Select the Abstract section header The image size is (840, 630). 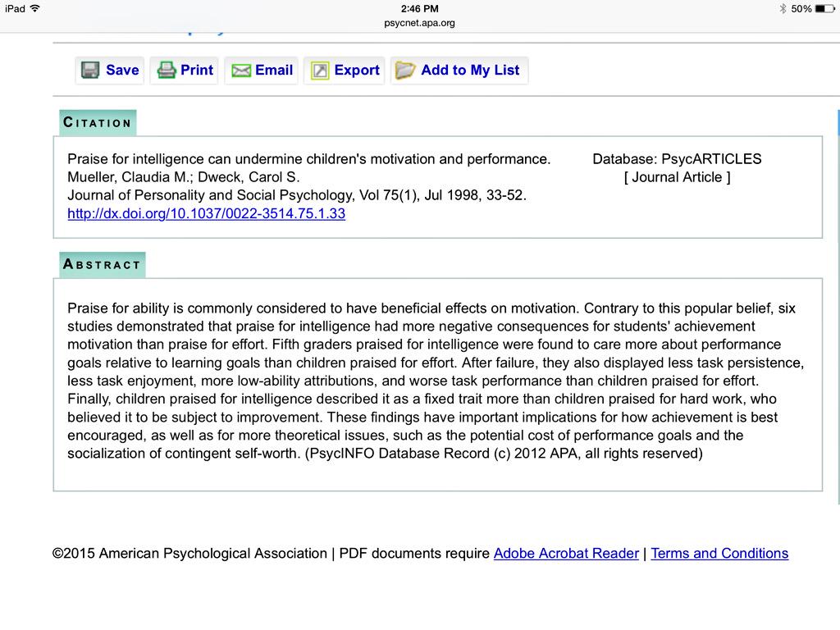[103, 265]
